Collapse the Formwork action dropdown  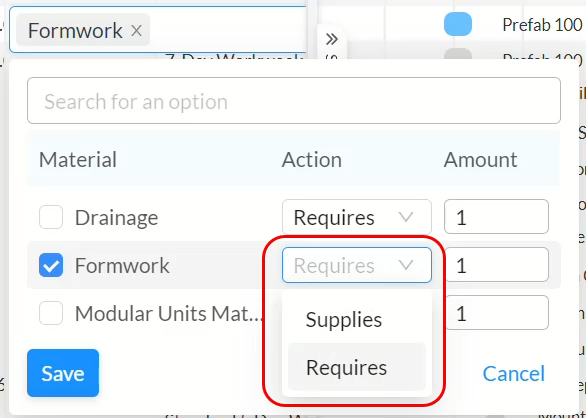tap(357, 265)
